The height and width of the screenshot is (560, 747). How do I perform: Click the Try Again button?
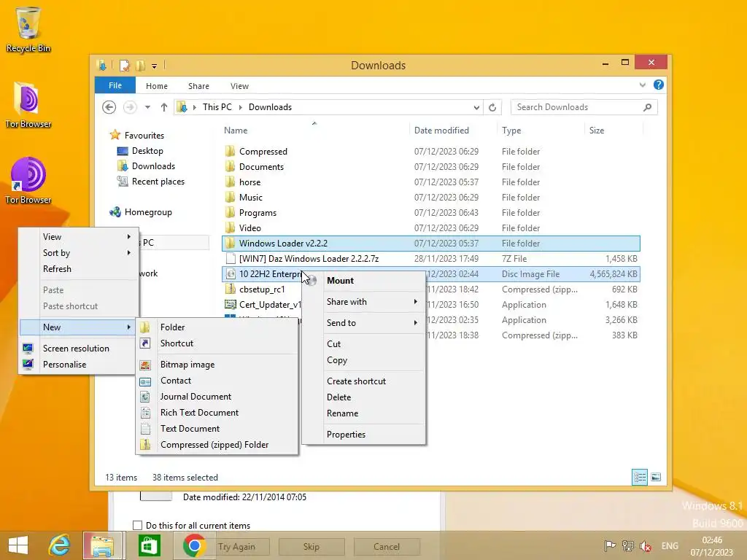[x=237, y=547]
